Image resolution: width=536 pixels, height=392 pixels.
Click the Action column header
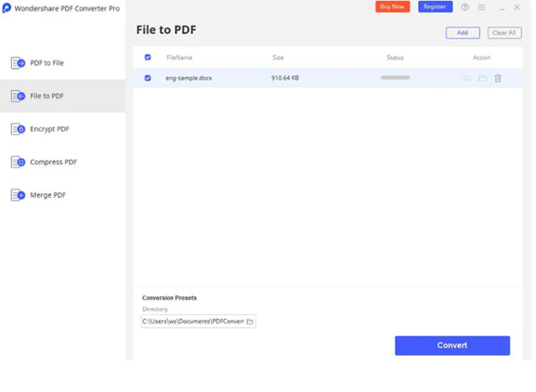tap(481, 58)
